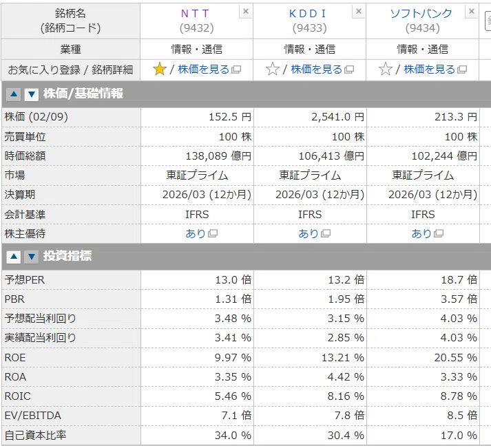Click the ROA row label

pos(15,376)
